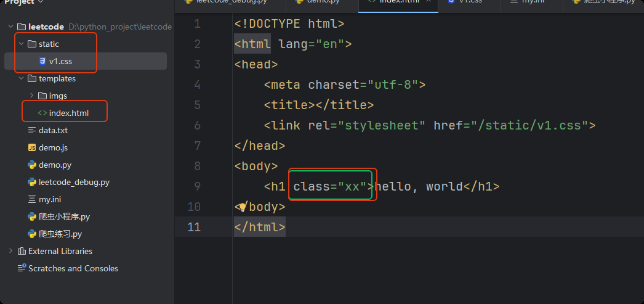Viewport: 644px width, 304px height.
Task: Click the my.ini config file icon
Action: [x=32, y=200]
